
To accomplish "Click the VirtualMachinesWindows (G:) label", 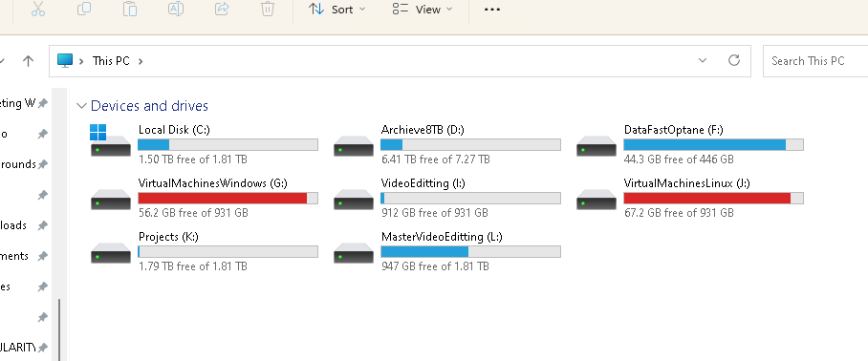I will [x=212, y=183].
